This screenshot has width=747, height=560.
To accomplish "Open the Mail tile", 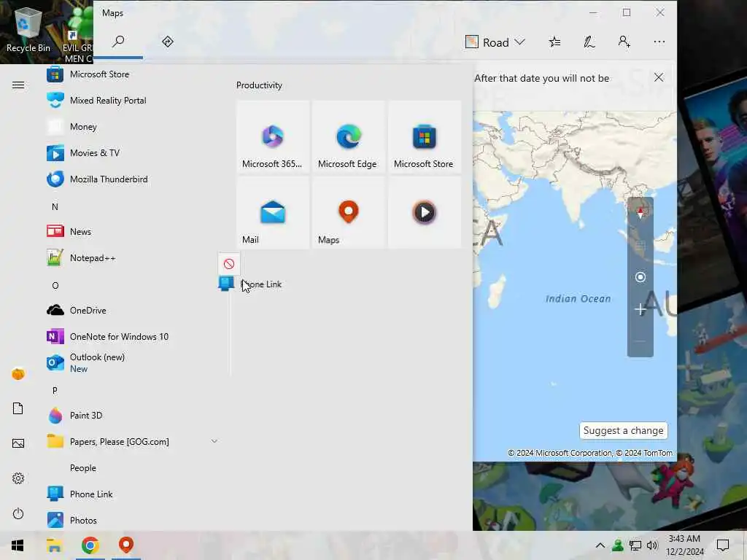I will [x=273, y=212].
